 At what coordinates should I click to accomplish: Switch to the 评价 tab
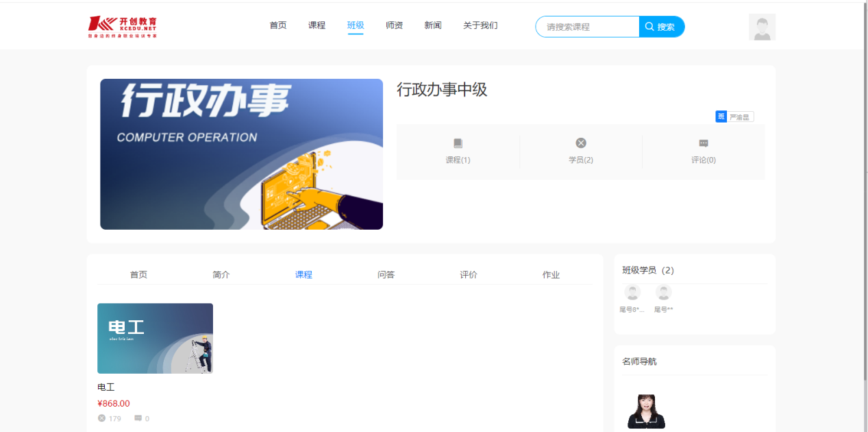coord(469,275)
